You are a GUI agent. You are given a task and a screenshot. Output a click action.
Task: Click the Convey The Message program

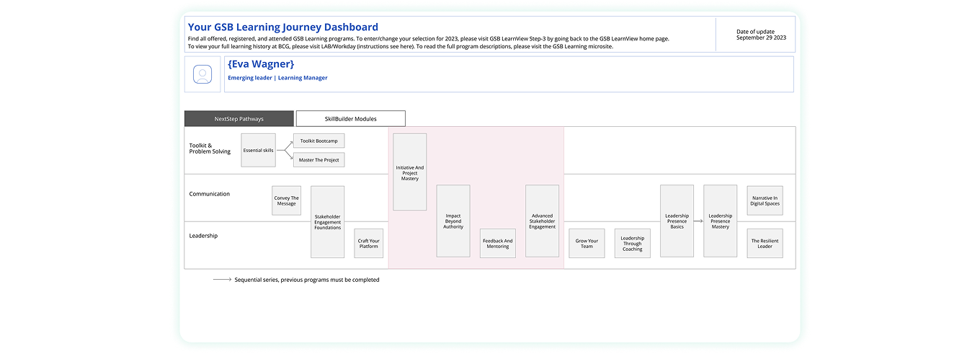pos(286,200)
